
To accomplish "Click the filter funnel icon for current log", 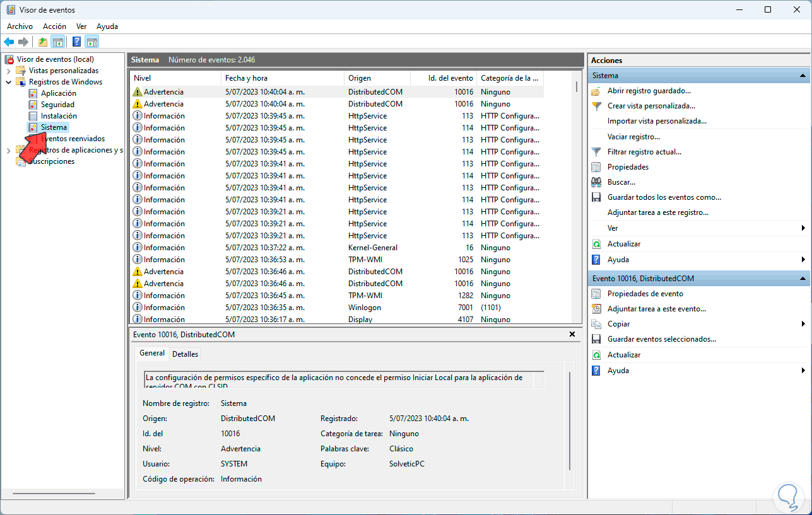I will [596, 152].
